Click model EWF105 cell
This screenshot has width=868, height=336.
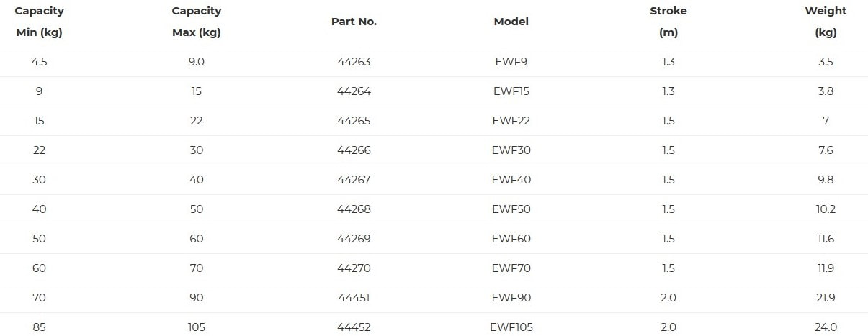511,327
